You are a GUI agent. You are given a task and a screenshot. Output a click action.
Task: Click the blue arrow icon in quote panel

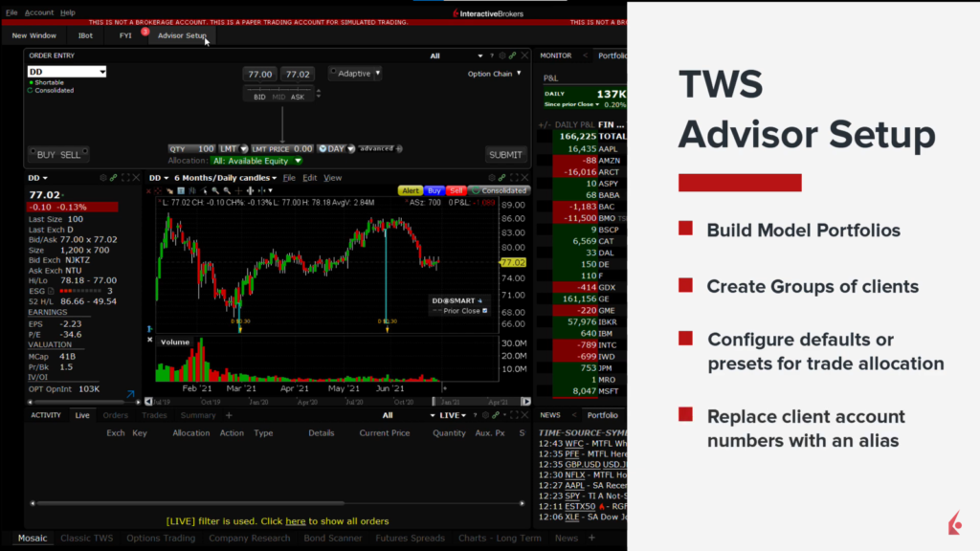(x=130, y=392)
